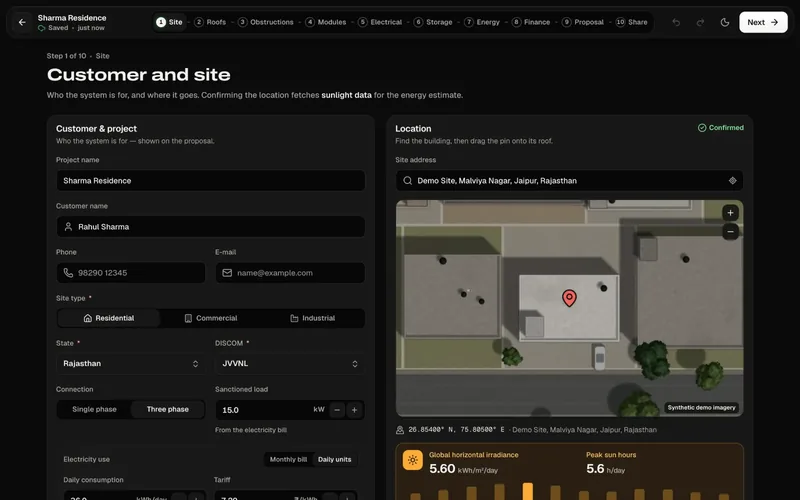Click the Synthetic demo imagery label
The image size is (800, 500).
click(x=702, y=407)
